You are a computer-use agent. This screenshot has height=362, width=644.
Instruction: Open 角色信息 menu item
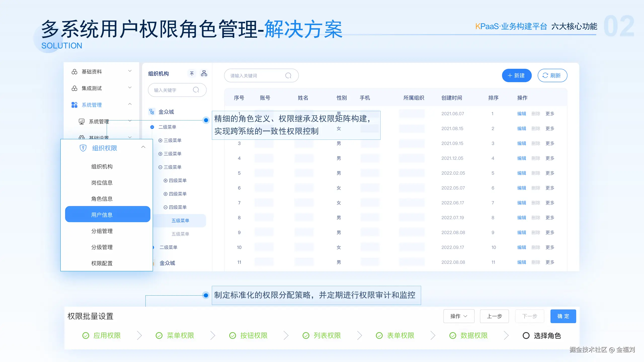pos(102,198)
